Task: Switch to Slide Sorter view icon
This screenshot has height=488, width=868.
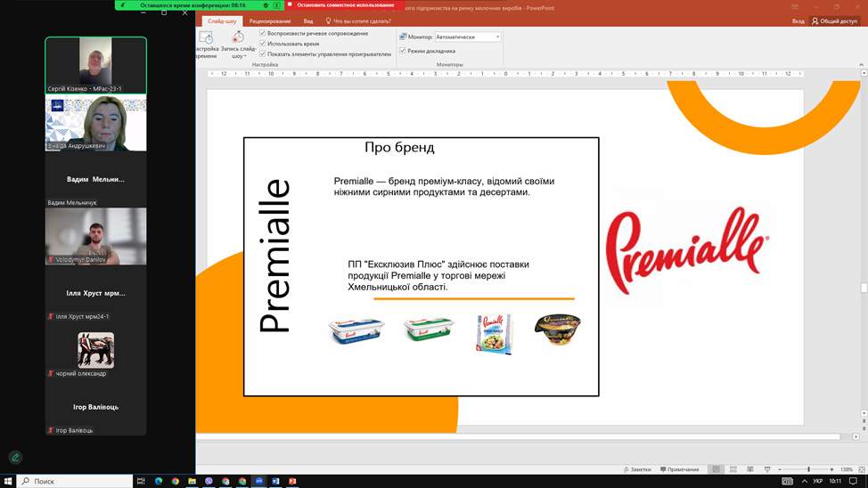Action: click(x=733, y=469)
